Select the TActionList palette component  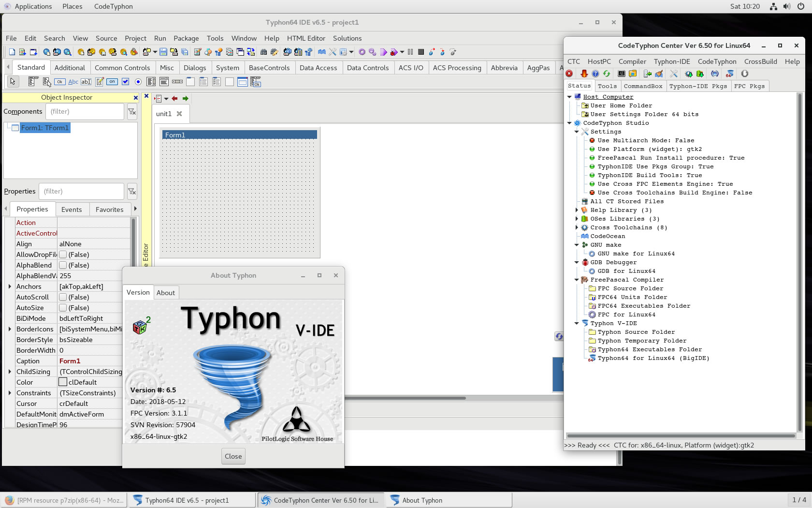256,82
